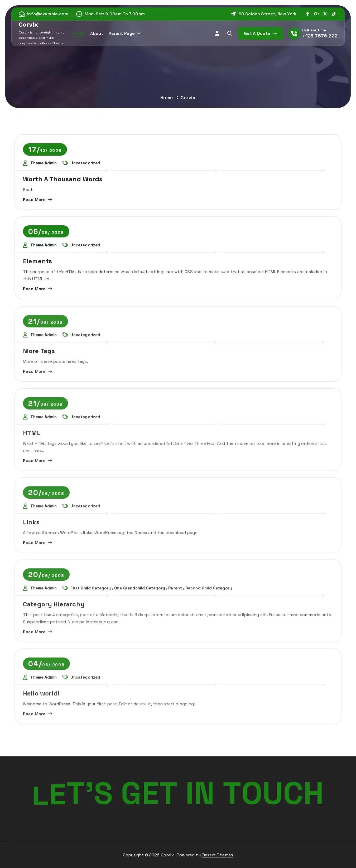Click the 17/10/2008 date badge
The height and width of the screenshot is (868, 356).
point(45,150)
